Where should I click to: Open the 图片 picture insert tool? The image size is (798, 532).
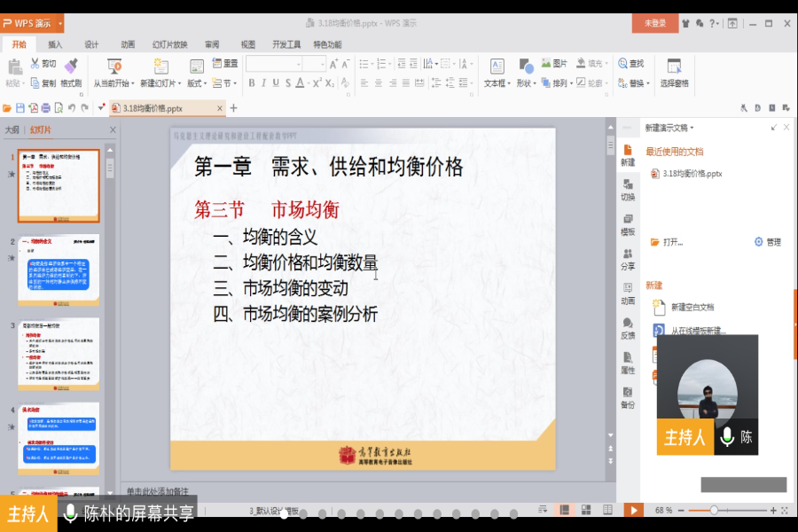(x=550, y=62)
